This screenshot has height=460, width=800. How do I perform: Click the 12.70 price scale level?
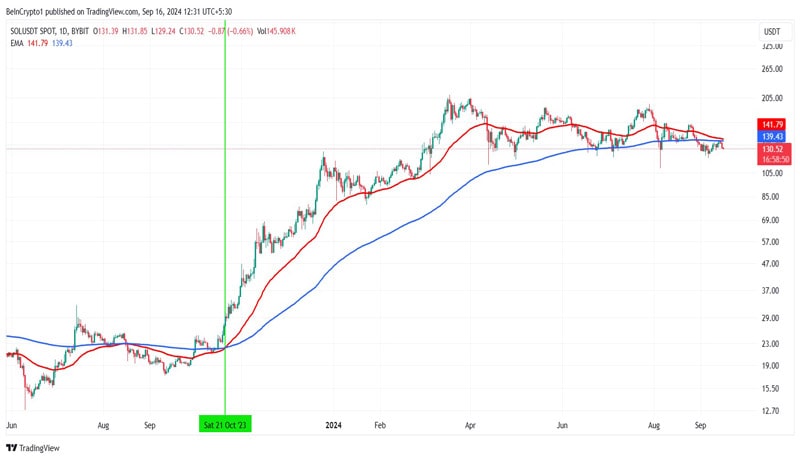[771, 411]
